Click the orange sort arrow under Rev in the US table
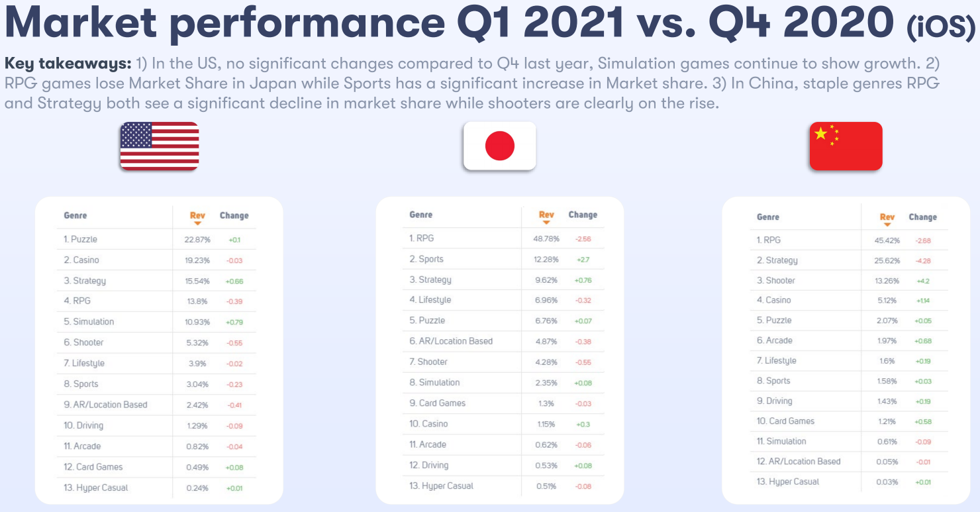980x512 pixels. [197, 224]
